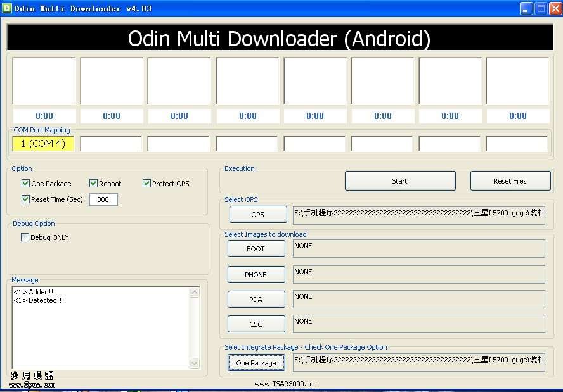Click the '<1> Detected!!!' message line
563x392 pixels.
point(39,300)
